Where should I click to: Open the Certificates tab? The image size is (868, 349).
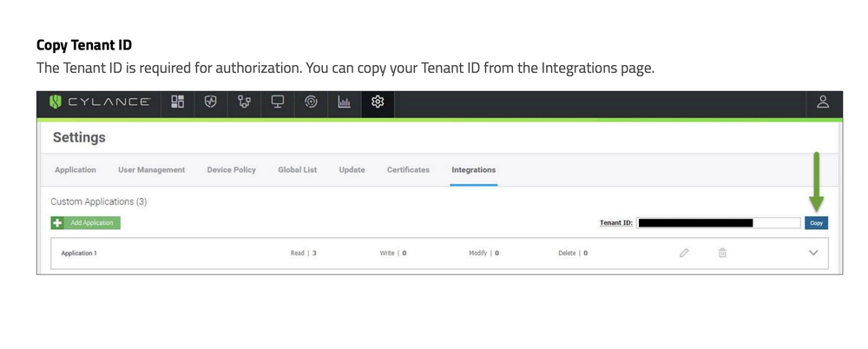click(x=408, y=170)
